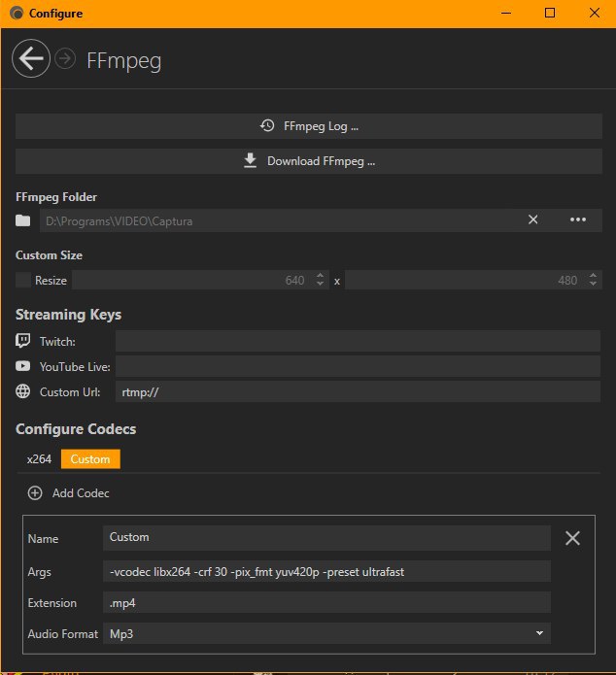
Task: Click the Custom Size heading
Action: [x=49, y=255]
